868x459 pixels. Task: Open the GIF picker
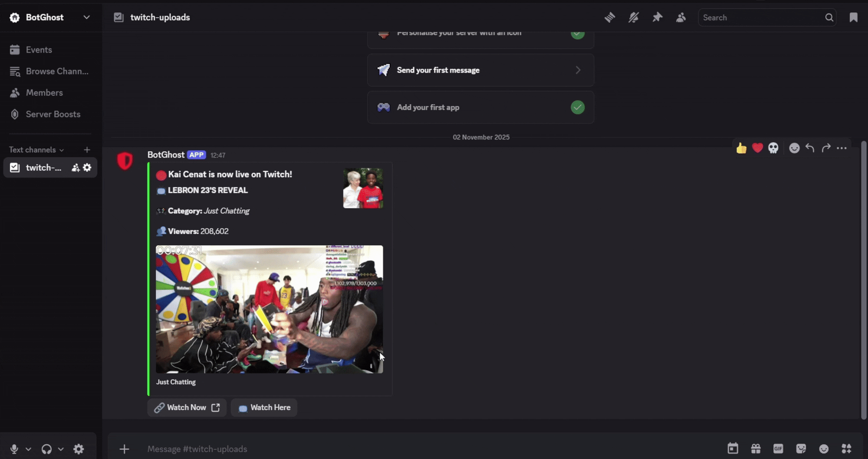pyautogui.click(x=778, y=449)
